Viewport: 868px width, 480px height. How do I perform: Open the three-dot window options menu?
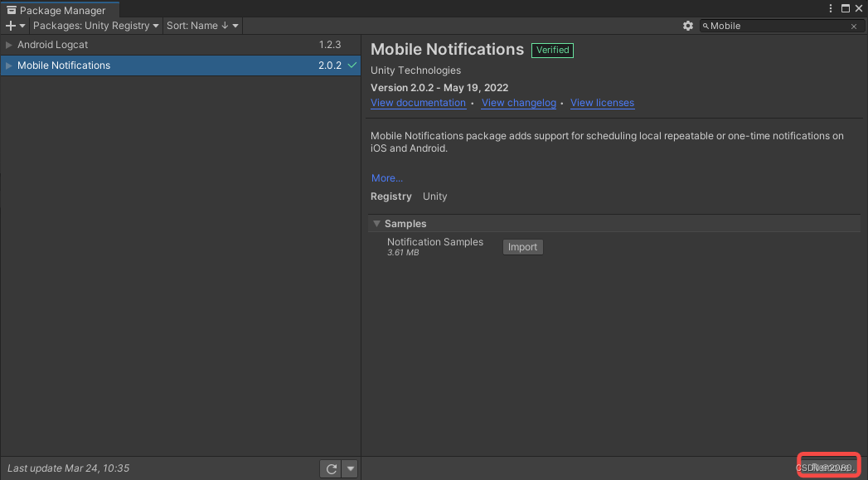point(831,8)
